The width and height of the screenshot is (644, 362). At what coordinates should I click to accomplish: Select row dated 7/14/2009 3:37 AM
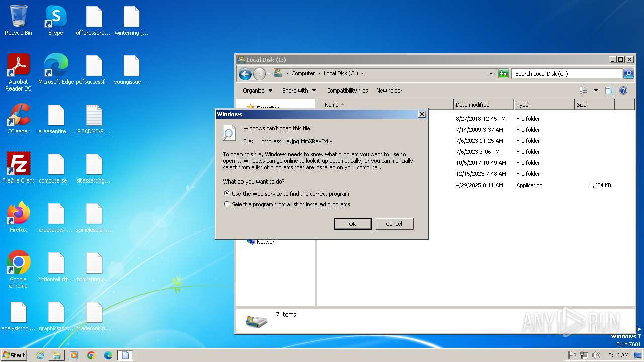[x=475, y=130]
